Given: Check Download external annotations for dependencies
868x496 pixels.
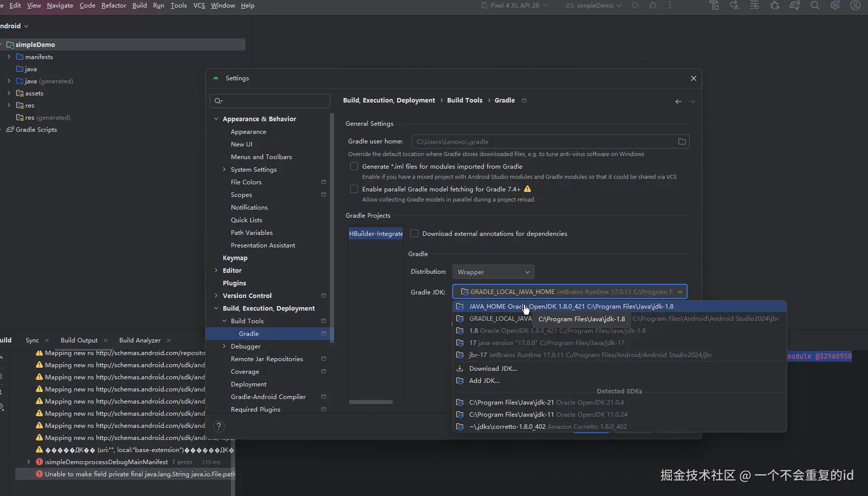Looking at the screenshot, I should (414, 233).
